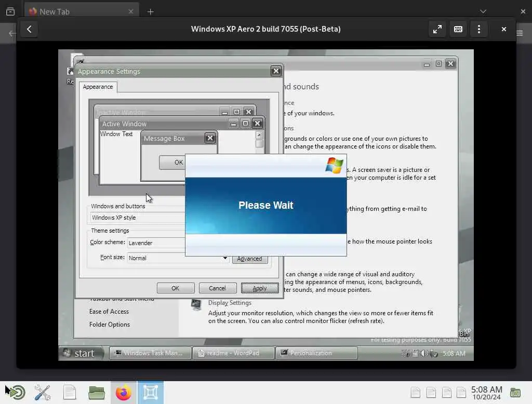Open the Color scheme Lavender dropdown

pos(156,243)
